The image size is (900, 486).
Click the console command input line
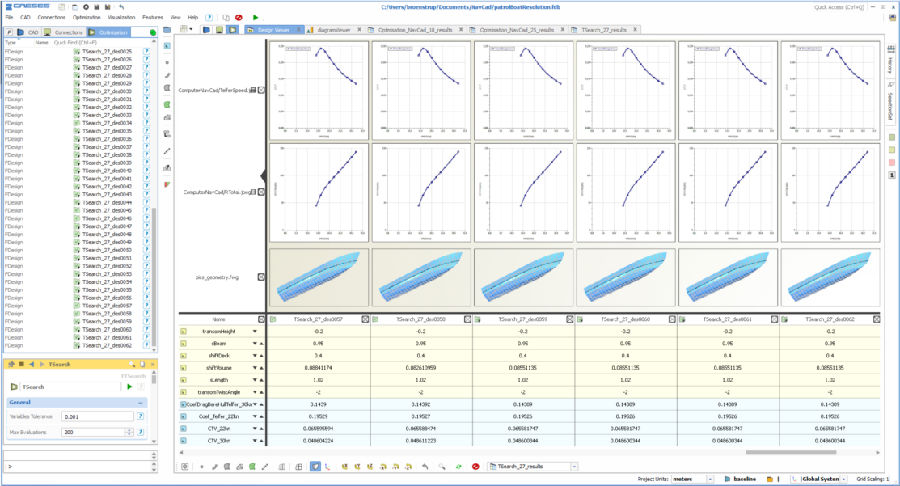tap(78, 466)
